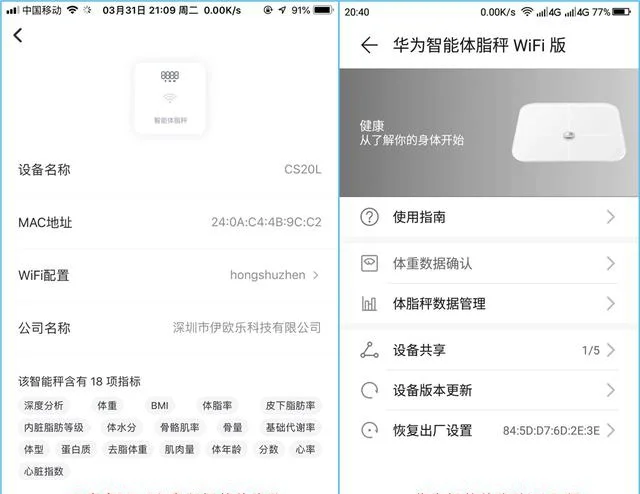Image resolution: width=640 pixels, height=494 pixels.
Task: Tap the 去脂体重 indicator tag
Action: click(127, 449)
